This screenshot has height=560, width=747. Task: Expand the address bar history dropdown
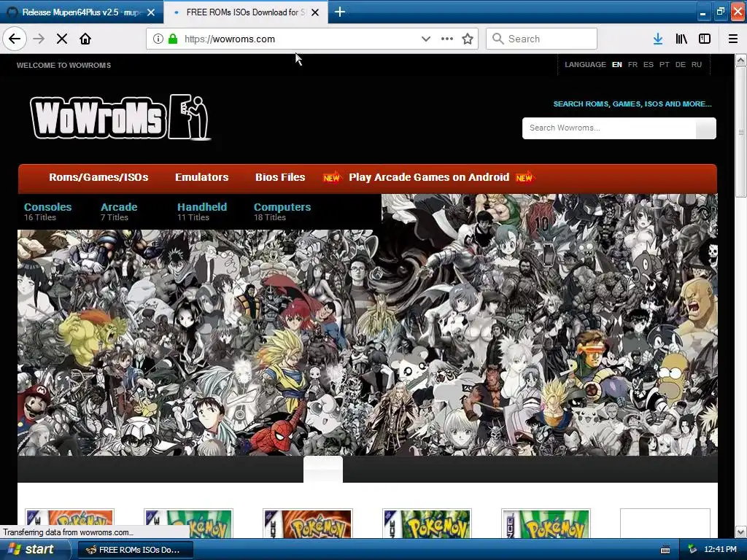point(426,39)
